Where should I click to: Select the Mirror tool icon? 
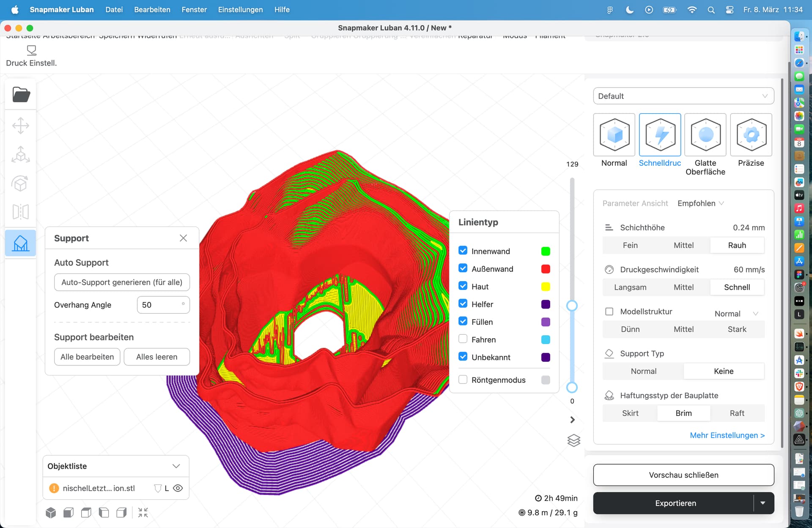pyautogui.click(x=21, y=212)
